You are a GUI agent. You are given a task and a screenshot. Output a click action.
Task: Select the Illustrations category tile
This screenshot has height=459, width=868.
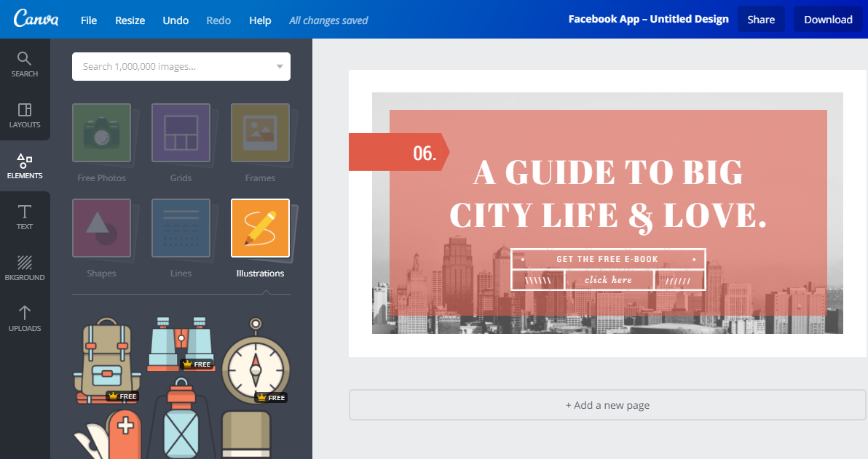click(260, 238)
